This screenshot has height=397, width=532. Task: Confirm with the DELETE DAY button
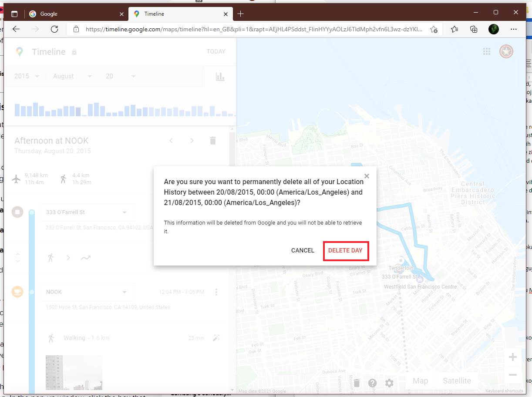(346, 250)
